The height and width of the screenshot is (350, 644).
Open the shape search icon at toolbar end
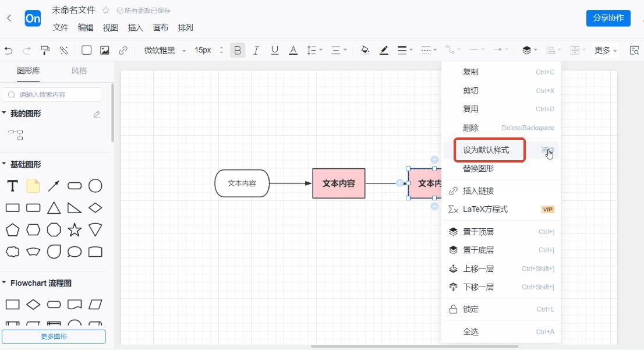tap(634, 50)
